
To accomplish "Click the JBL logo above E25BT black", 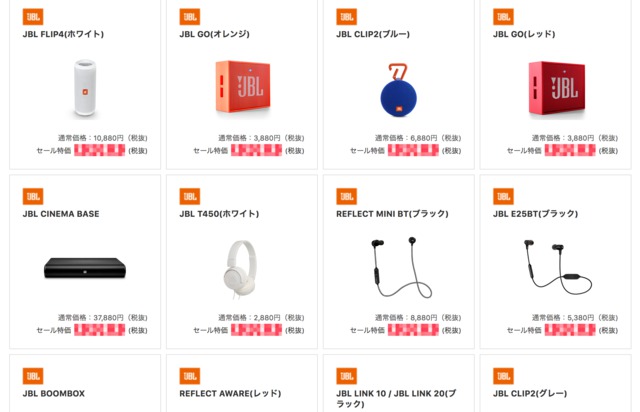I will tap(503, 196).
